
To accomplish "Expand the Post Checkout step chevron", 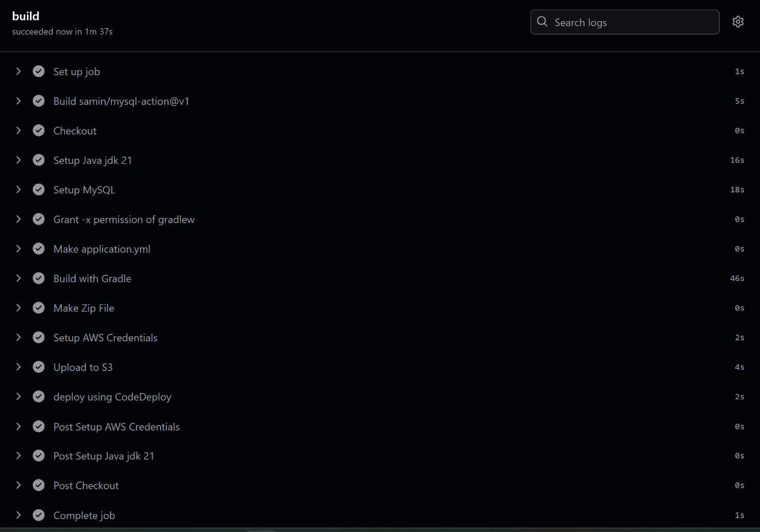I will pos(19,485).
